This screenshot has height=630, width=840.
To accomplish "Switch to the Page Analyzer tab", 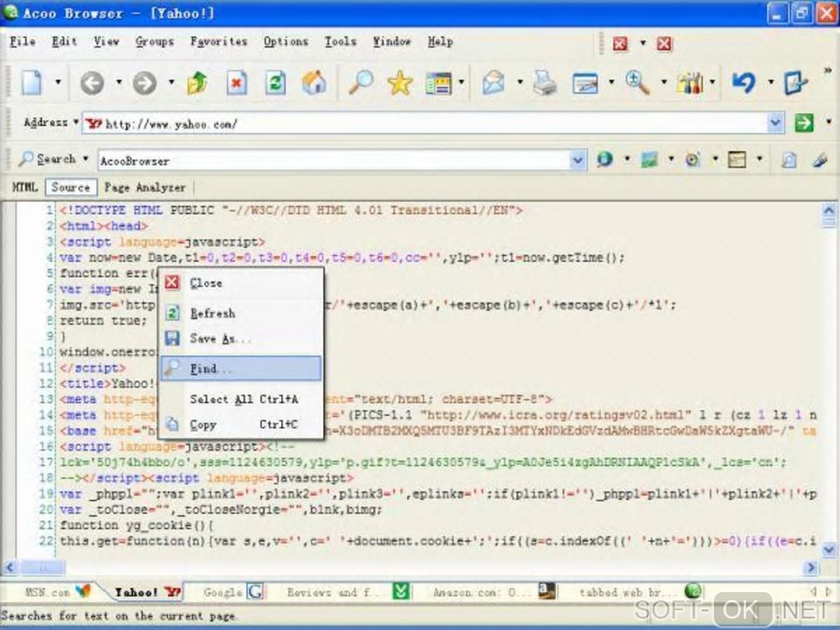I will 145,188.
